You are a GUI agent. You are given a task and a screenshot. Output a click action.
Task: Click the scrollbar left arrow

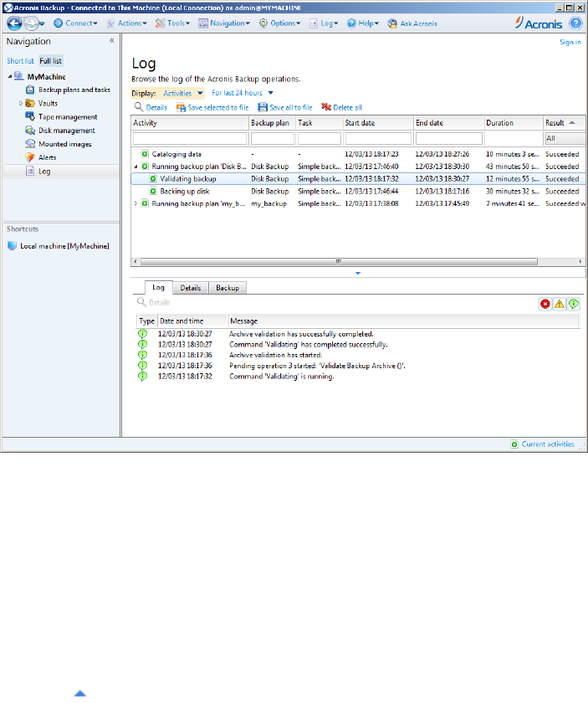(x=135, y=261)
